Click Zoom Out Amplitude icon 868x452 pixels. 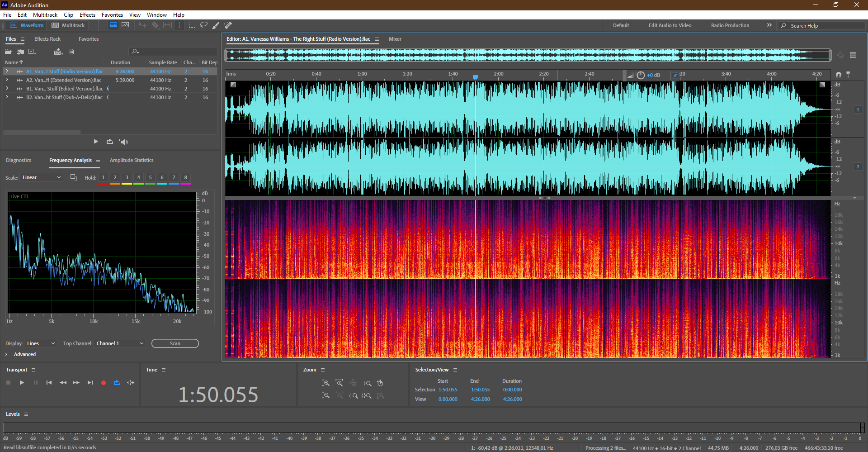pos(325,395)
